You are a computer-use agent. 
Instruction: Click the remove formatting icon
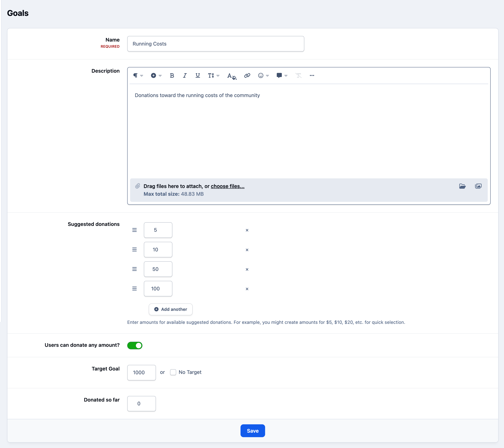pyautogui.click(x=298, y=75)
